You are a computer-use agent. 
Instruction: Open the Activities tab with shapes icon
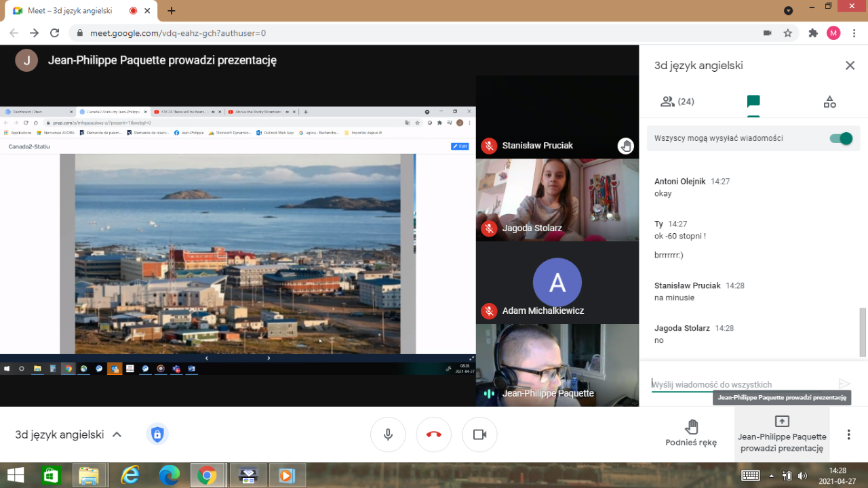[x=829, y=102]
